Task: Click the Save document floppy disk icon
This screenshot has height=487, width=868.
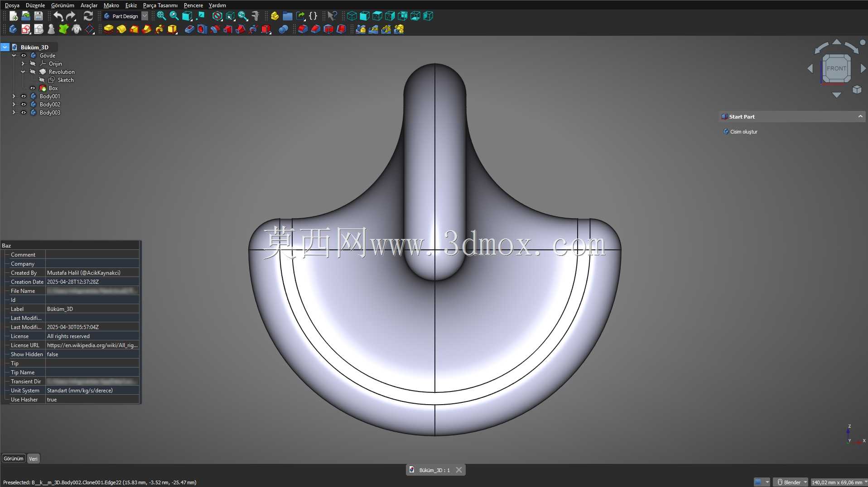Action: point(39,16)
